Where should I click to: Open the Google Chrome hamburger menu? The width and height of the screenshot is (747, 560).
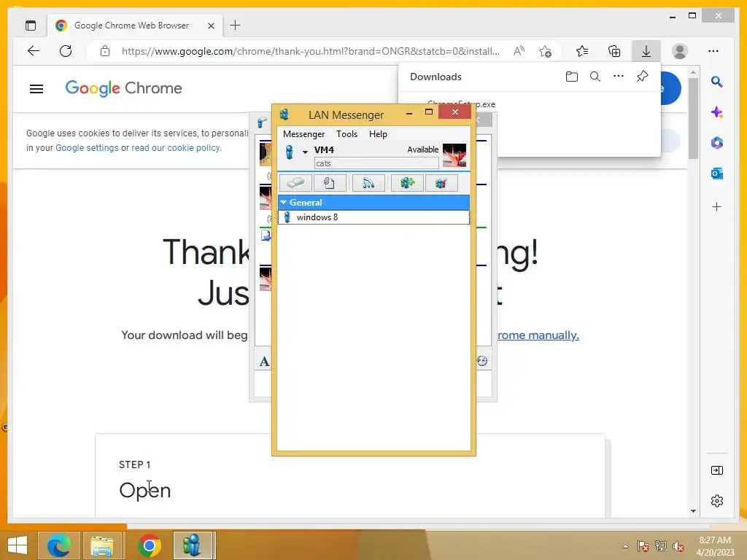tap(36, 88)
